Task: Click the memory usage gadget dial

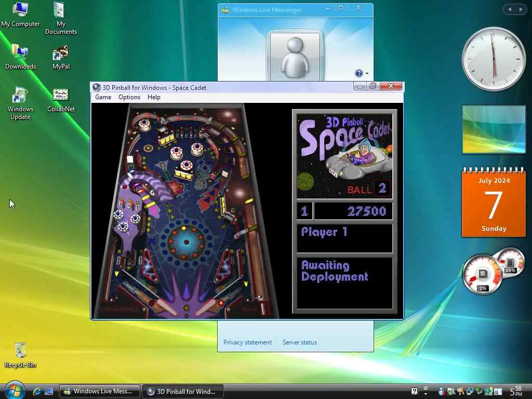Action: point(511,262)
